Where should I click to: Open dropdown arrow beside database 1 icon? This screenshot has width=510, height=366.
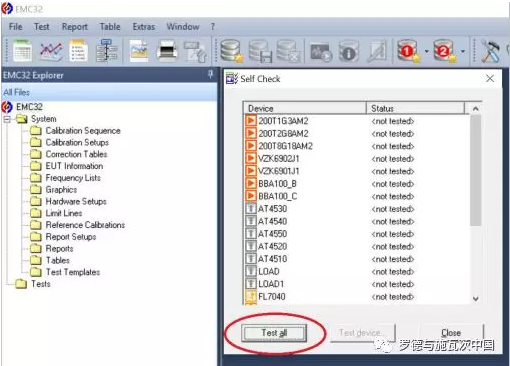(x=427, y=51)
